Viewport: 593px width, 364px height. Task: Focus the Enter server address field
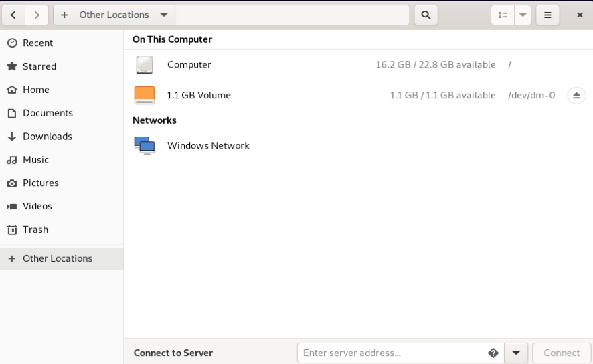click(x=394, y=353)
